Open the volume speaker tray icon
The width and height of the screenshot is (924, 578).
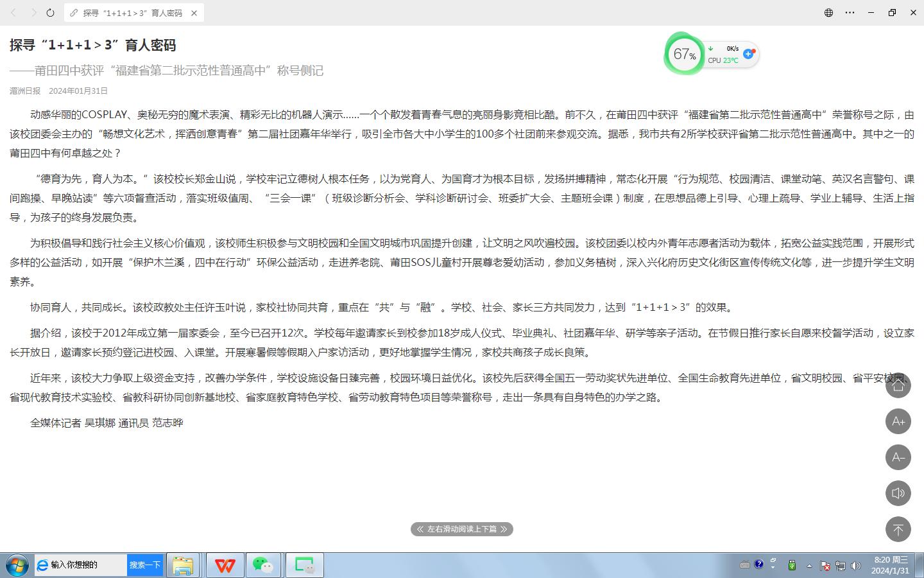855,566
